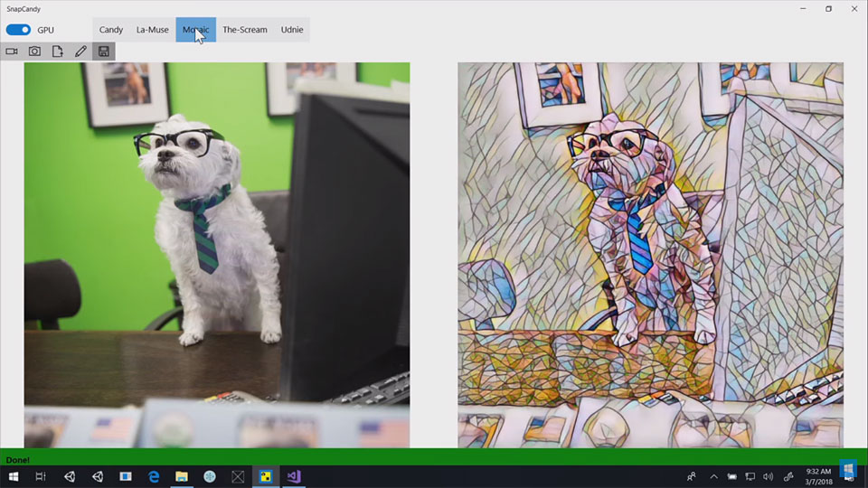Image resolution: width=868 pixels, height=488 pixels.
Task: Select the Candy style
Action: (111, 30)
